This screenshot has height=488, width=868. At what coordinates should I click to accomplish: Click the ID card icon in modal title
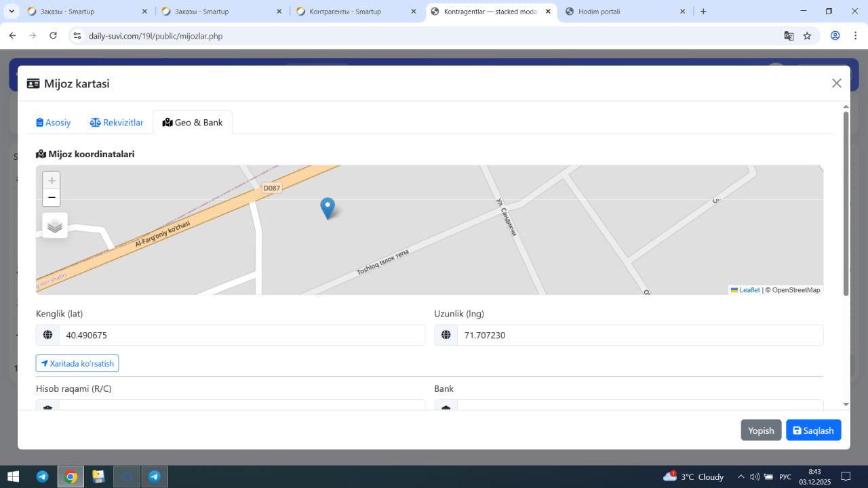click(x=33, y=83)
